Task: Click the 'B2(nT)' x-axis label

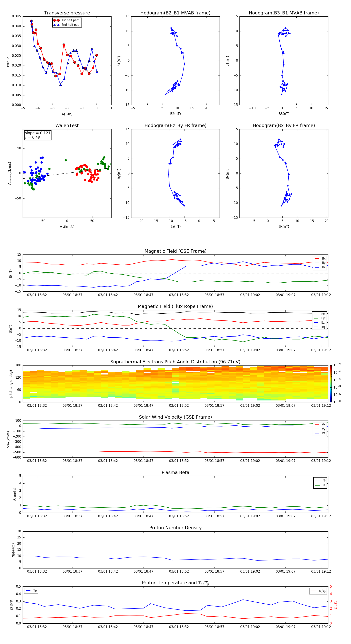Action: click(x=175, y=114)
